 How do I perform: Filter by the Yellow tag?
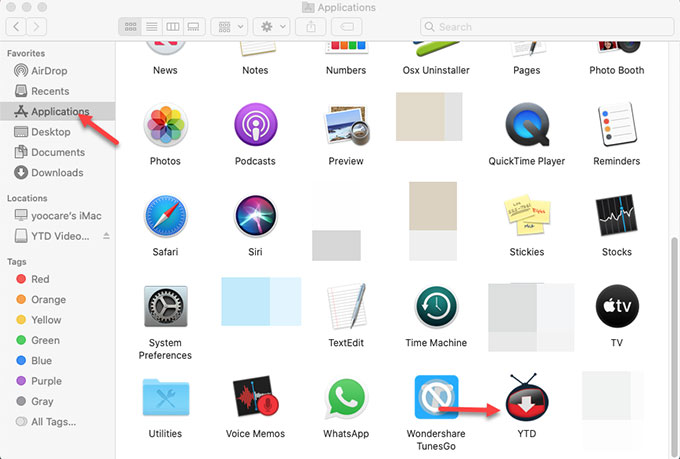point(57,320)
